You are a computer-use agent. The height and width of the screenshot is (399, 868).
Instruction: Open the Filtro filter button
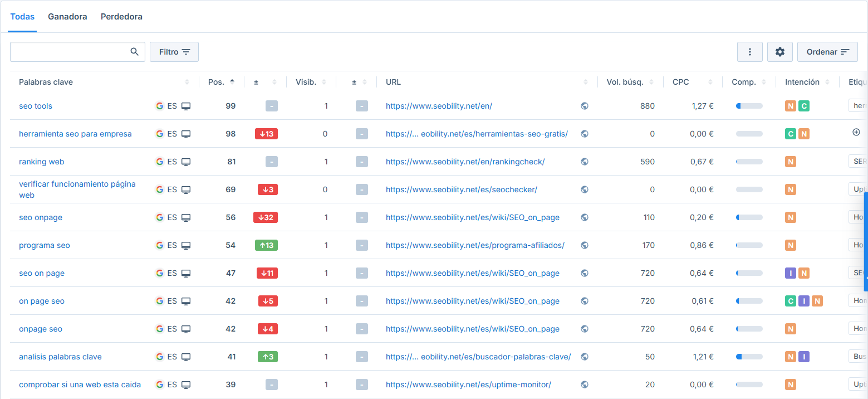click(x=174, y=52)
